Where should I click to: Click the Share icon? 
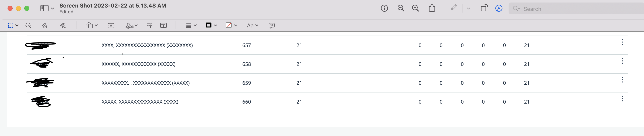click(x=432, y=8)
